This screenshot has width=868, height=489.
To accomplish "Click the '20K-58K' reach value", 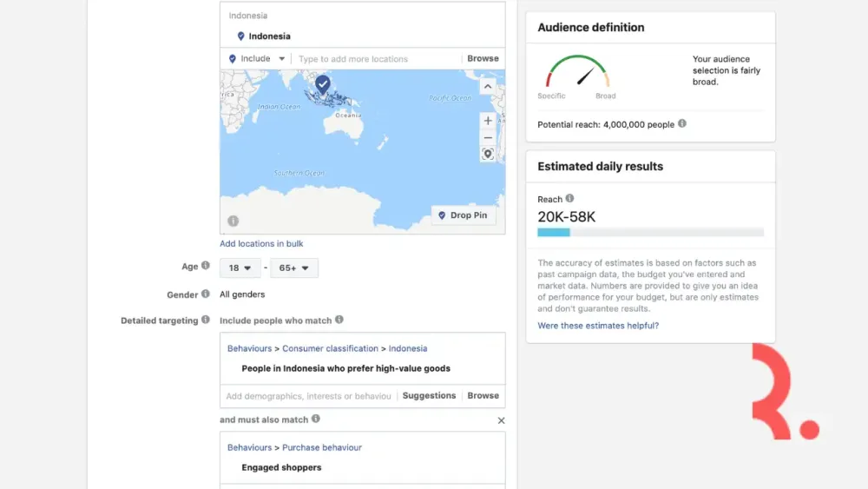I will [x=566, y=216].
